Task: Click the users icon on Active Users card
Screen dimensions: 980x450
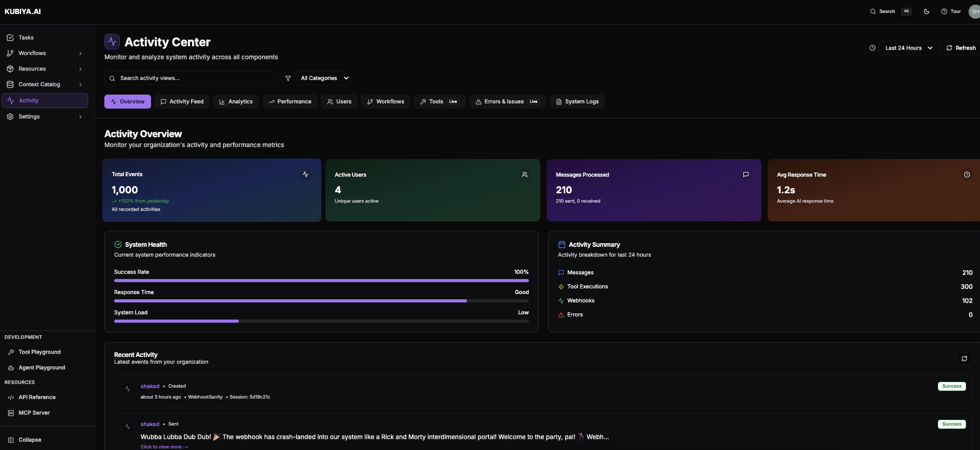Action: click(525, 175)
